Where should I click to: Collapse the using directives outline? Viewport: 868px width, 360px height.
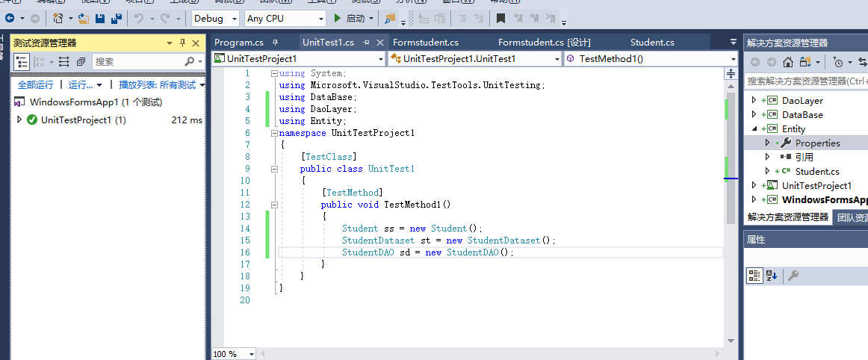point(274,73)
